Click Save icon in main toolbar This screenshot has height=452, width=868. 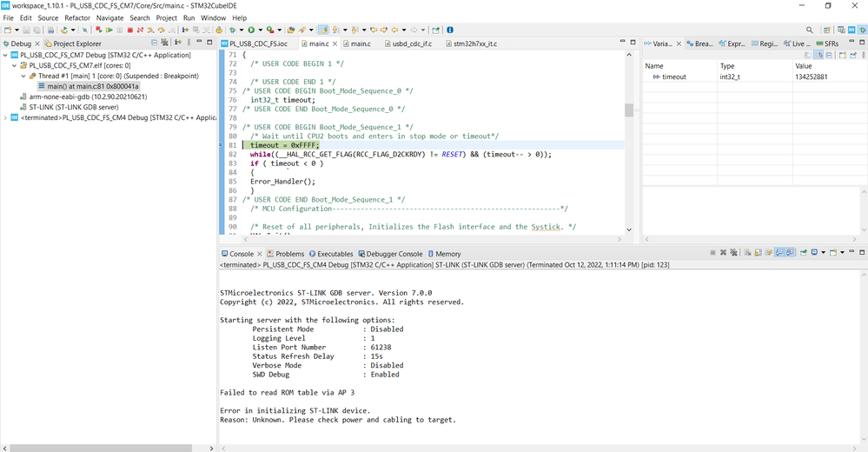click(27, 30)
